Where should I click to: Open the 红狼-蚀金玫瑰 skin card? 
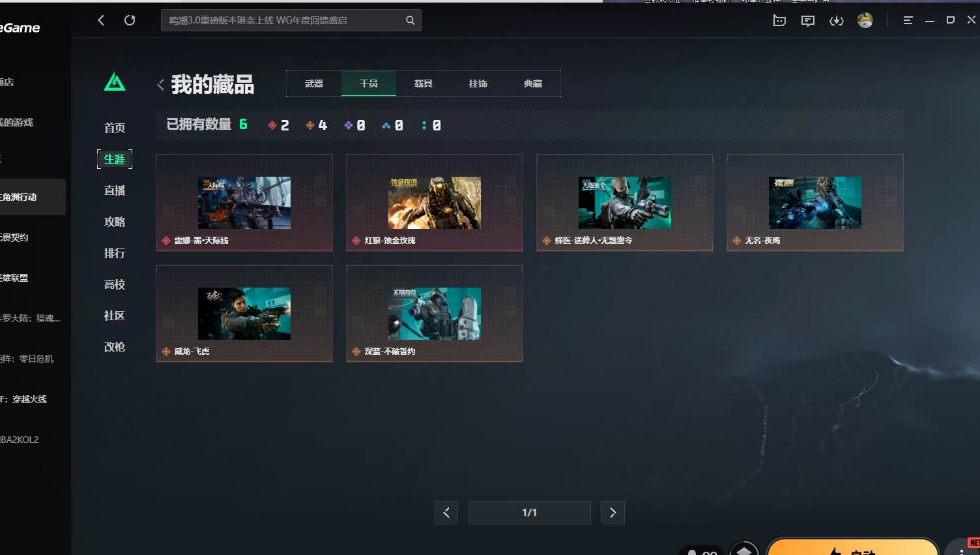(435, 203)
